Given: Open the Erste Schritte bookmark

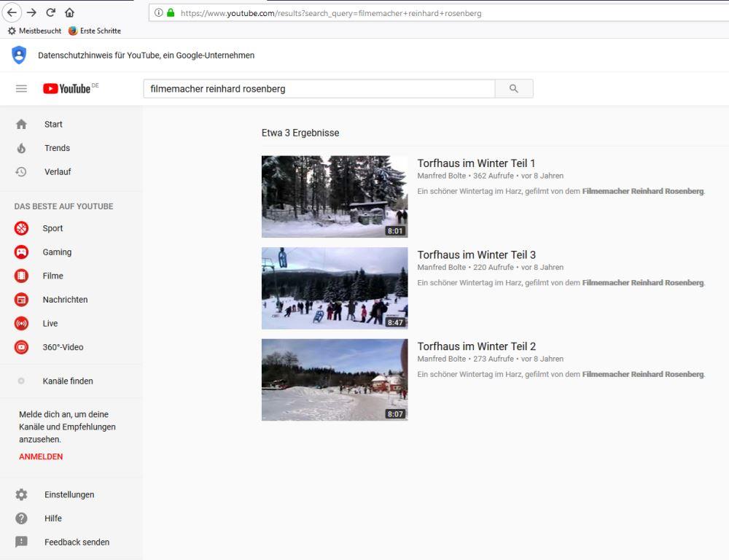Looking at the screenshot, I should (94, 31).
